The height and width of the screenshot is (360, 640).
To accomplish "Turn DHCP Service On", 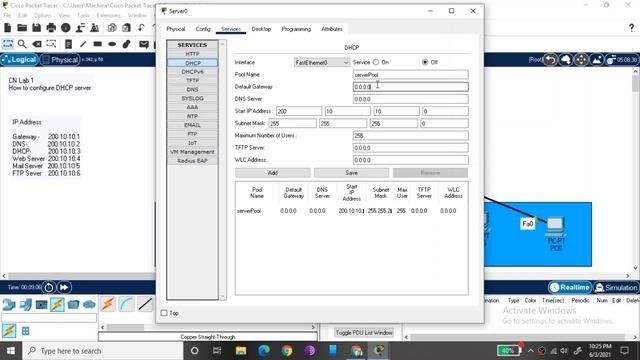I will pos(376,62).
